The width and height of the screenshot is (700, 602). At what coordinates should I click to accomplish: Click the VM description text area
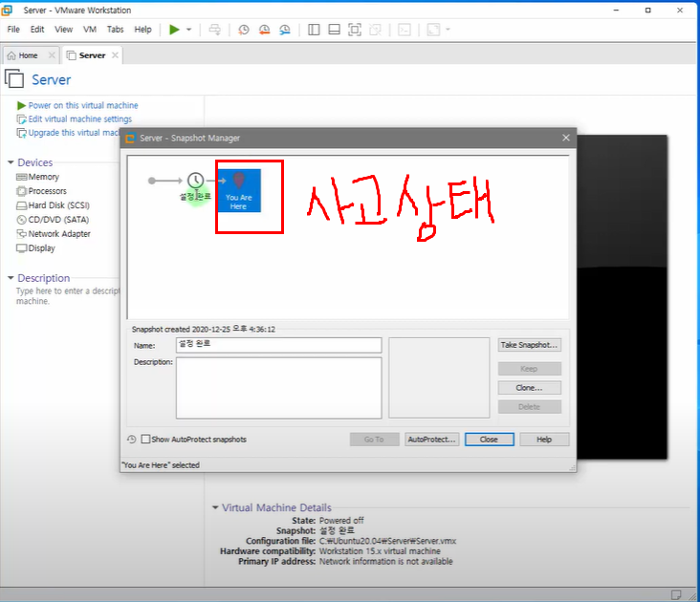68,296
